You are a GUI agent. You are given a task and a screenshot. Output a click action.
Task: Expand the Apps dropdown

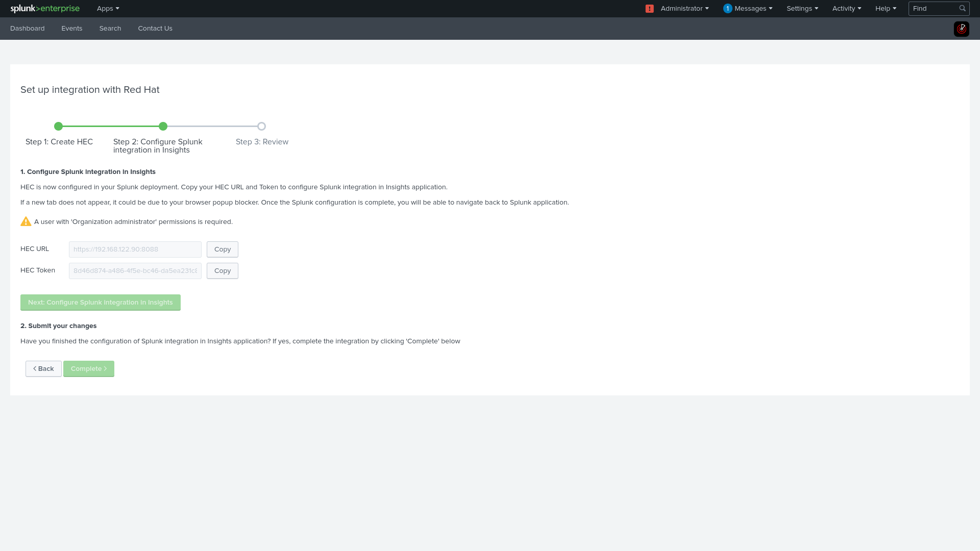(108, 9)
